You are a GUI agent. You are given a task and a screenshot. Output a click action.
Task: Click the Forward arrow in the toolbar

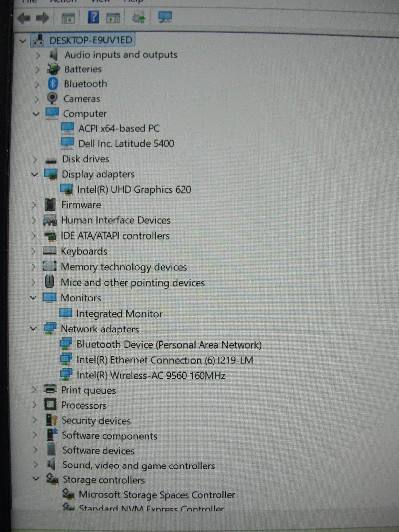(x=42, y=18)
